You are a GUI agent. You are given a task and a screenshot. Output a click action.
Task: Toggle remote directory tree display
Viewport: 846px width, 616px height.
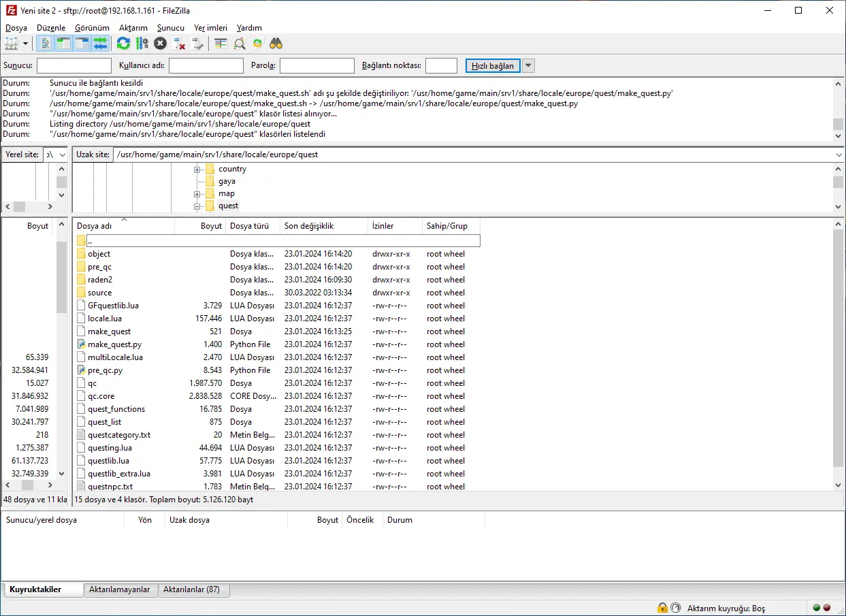pos(82,44)
